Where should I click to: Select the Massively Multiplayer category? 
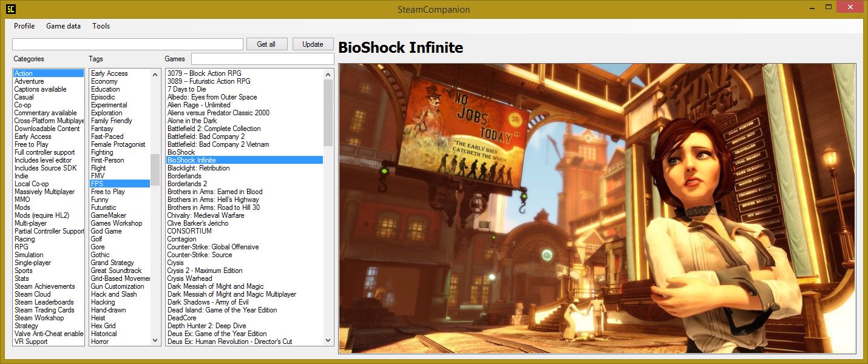(49, 192)
